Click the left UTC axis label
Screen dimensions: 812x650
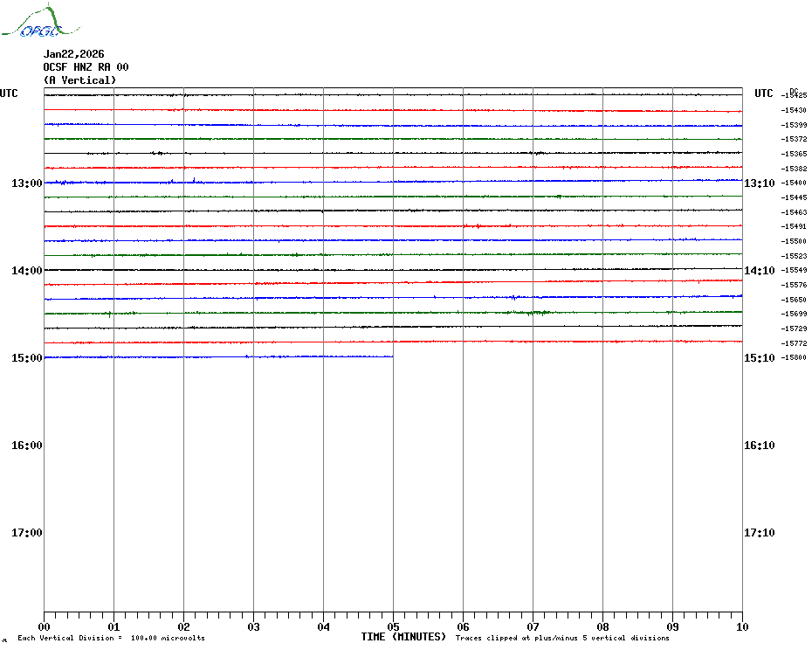pos(9,93)
